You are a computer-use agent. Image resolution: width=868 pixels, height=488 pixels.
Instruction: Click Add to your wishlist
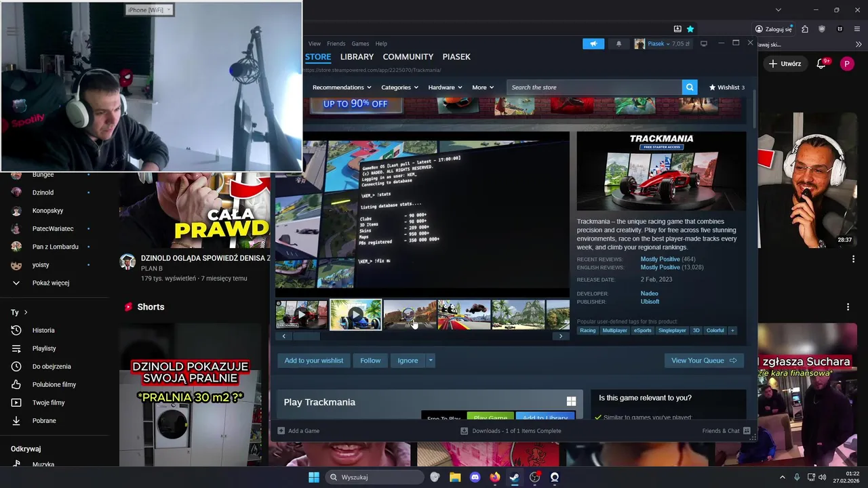(x=314, y=361)
